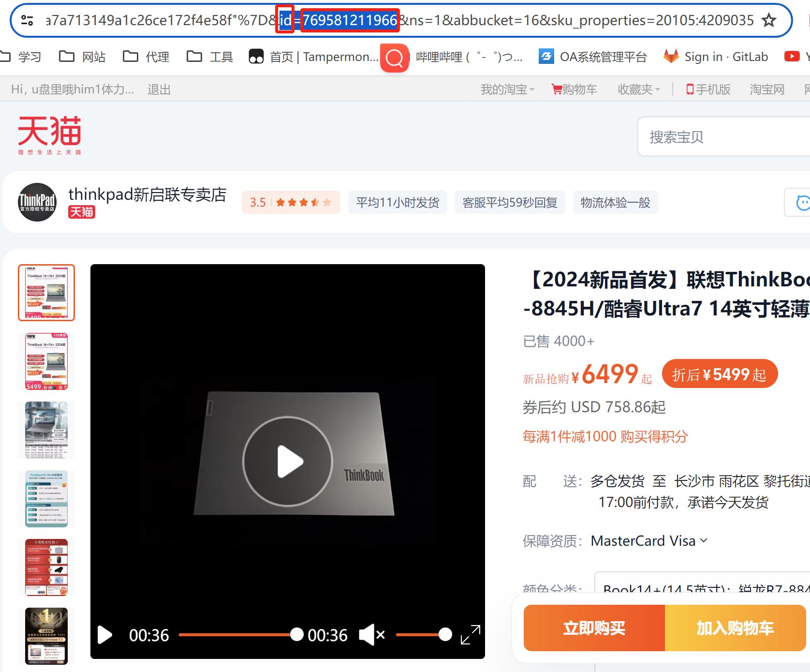This screenshot has width=810, height=672.
Task: Play the product video with center play button
Action: pyautogui.click(x=288, y=462)
